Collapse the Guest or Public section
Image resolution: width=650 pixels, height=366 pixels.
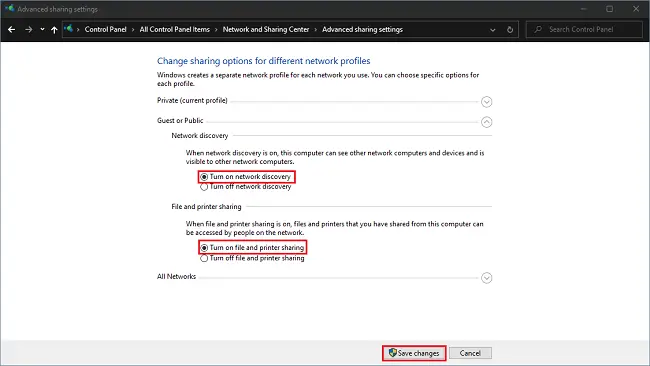pos(486,122)
